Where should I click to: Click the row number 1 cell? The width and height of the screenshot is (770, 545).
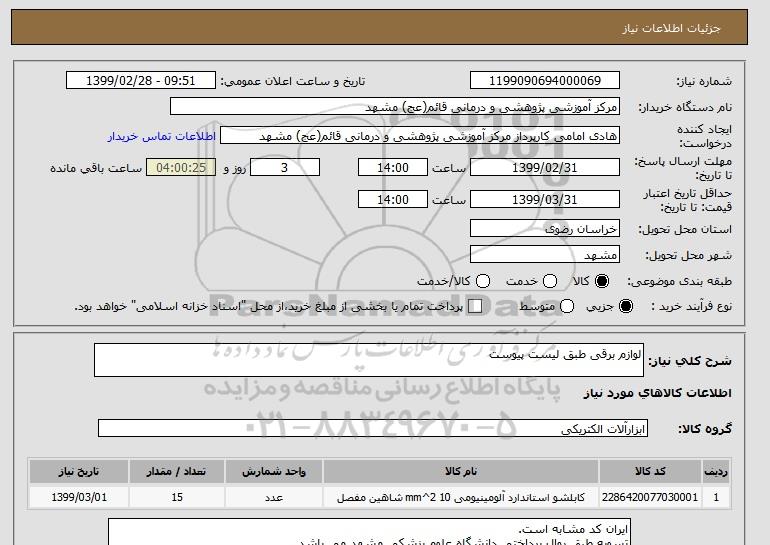pos(716,497)
